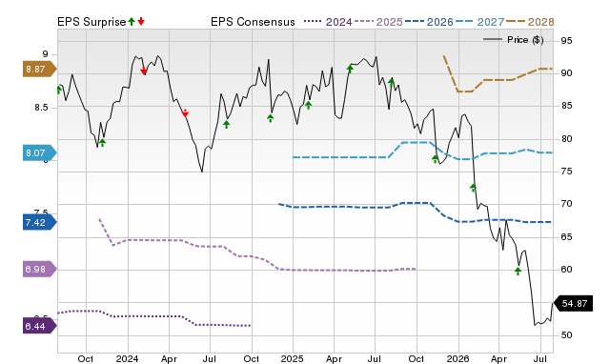Click the EPS Surprise heading

click(91, 22)
